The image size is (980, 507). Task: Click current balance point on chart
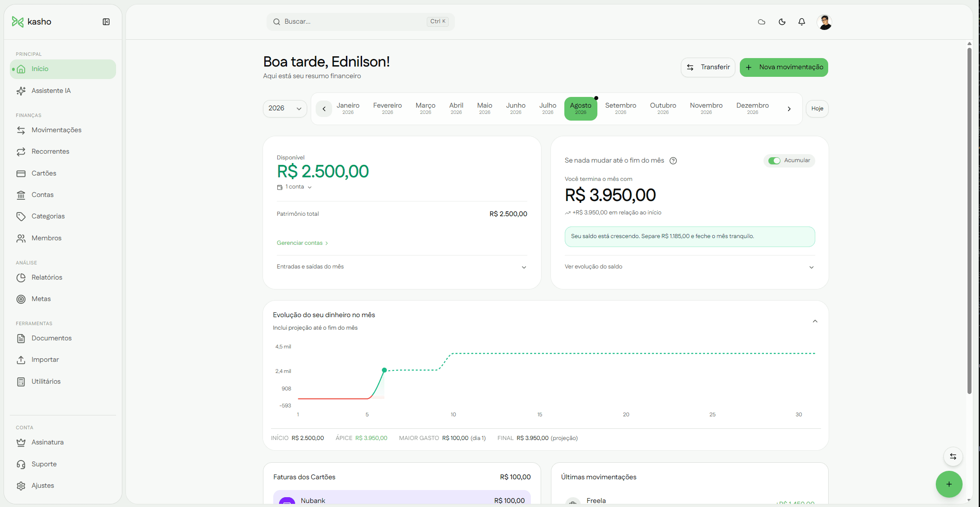(x=384, y=370)
